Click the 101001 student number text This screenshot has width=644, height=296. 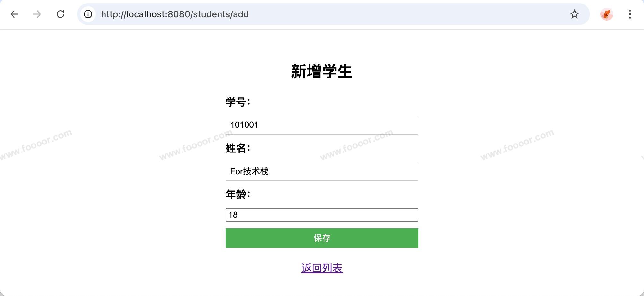(x=244, y=125)
